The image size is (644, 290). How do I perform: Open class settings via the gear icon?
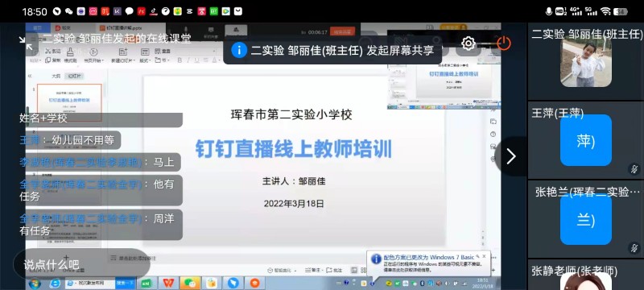coord(469,43)
